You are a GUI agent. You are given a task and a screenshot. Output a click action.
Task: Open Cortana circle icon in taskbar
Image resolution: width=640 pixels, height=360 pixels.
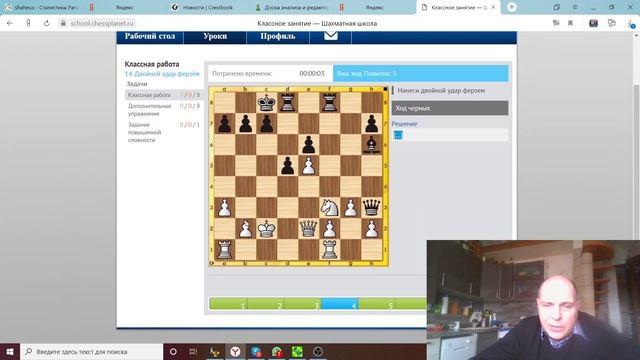tap(173, 351)
